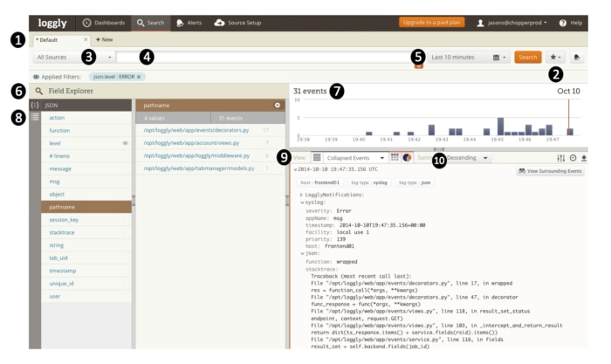Click the orange Search button
611x364 pixels.
pos(527,57)
